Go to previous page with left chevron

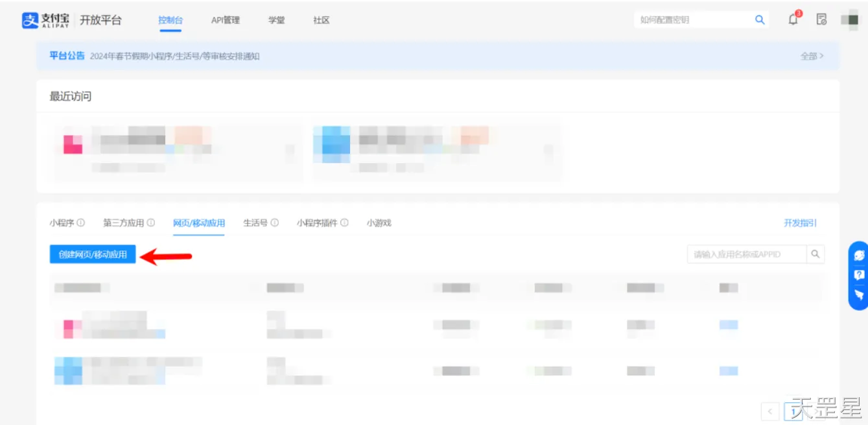point(769,411)
